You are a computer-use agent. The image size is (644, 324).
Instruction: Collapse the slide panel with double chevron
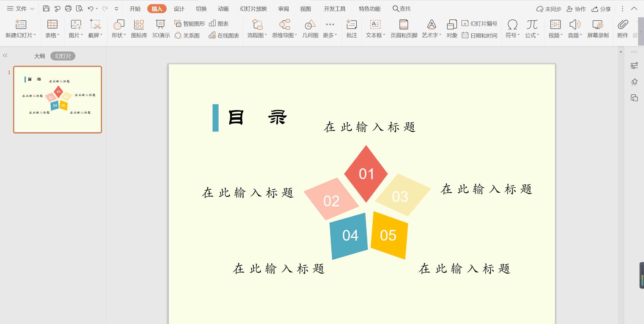[5, 55]
